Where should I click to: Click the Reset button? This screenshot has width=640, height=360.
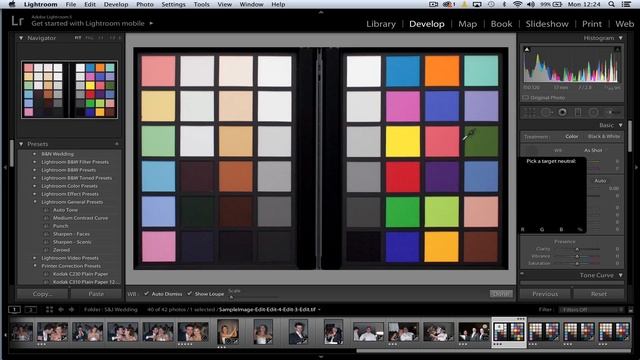pos(599,293)
